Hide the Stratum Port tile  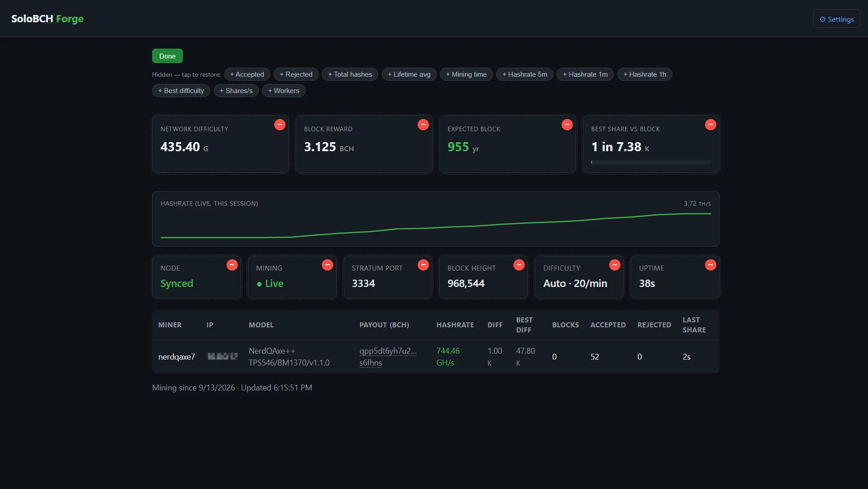click(423, 265)
